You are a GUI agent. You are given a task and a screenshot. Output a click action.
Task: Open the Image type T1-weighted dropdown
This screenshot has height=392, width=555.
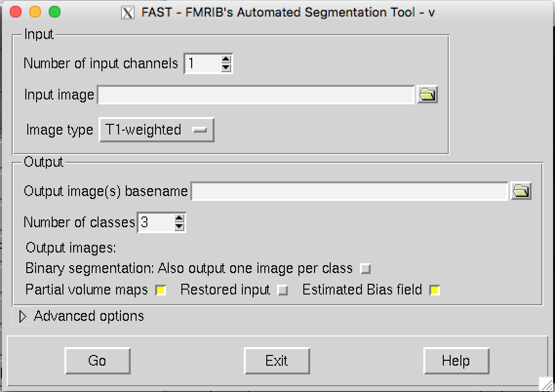point(157,130)
